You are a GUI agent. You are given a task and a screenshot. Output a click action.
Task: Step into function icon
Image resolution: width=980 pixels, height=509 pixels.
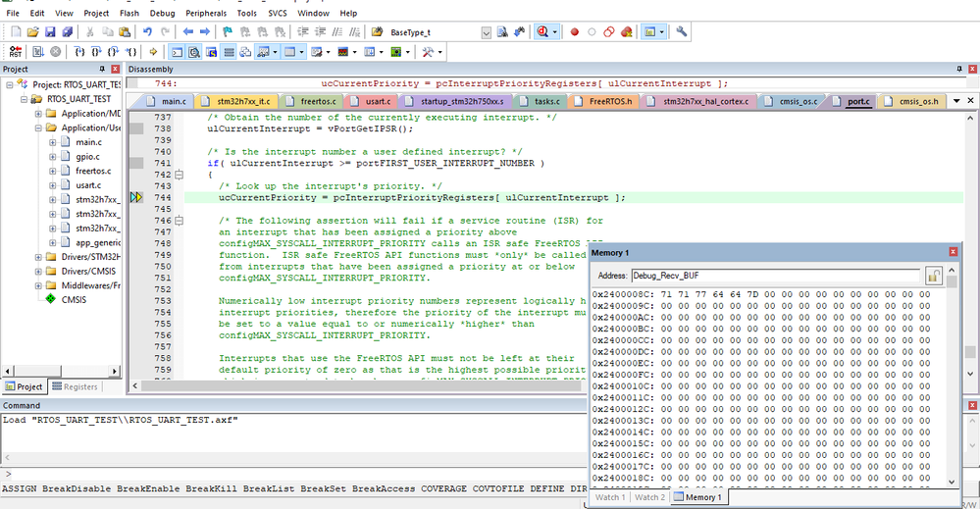point(78,52)
